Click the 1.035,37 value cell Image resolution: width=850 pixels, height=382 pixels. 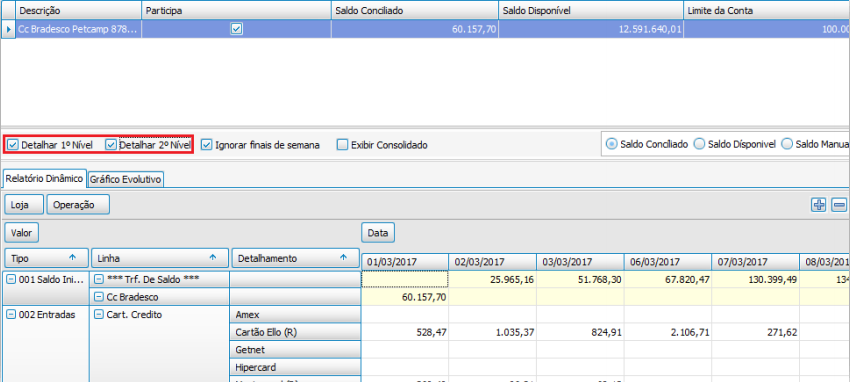492,332
